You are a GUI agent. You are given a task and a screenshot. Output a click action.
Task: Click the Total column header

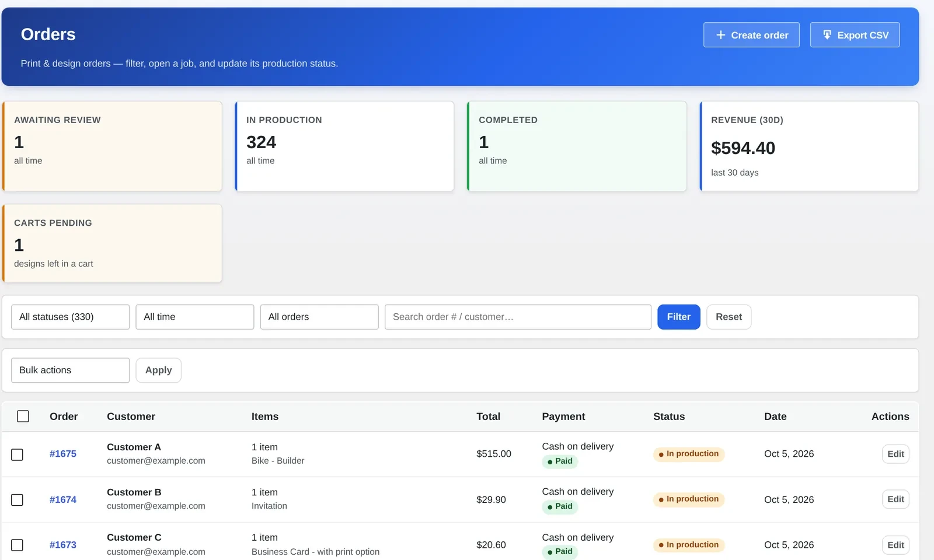point(488,416)
